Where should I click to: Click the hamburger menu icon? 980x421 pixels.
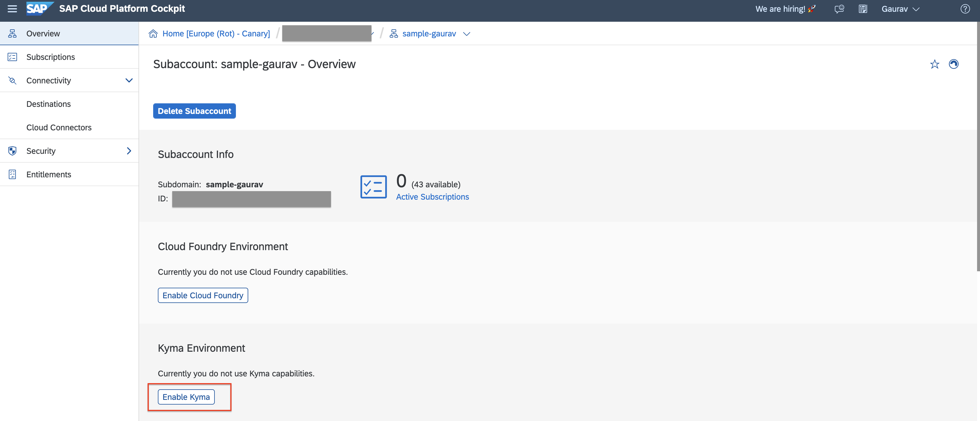(12, 9)
